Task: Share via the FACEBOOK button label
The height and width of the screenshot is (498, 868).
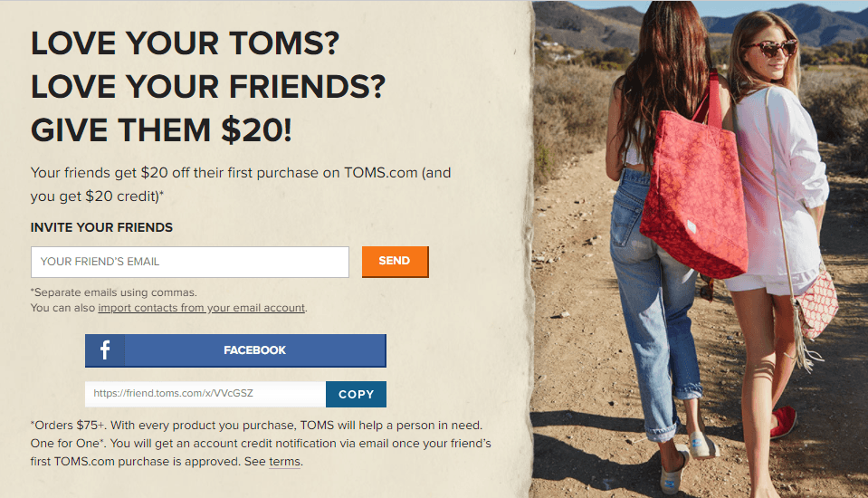Action: click(254, 350)
